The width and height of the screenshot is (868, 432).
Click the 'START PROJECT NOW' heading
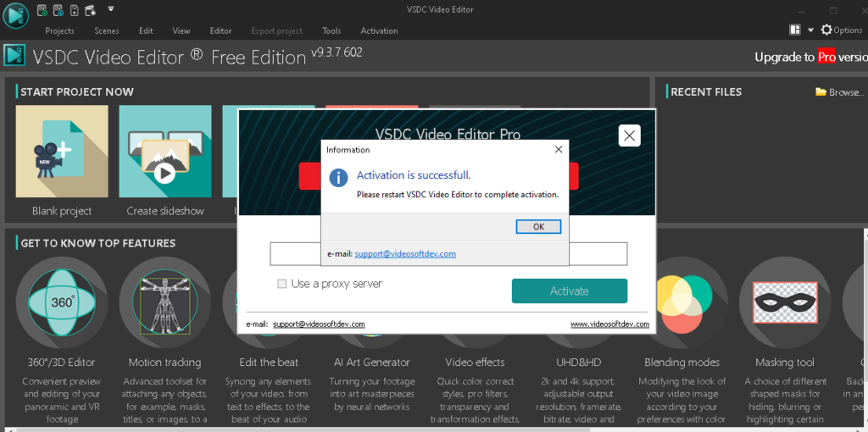(x=77, y=91)
